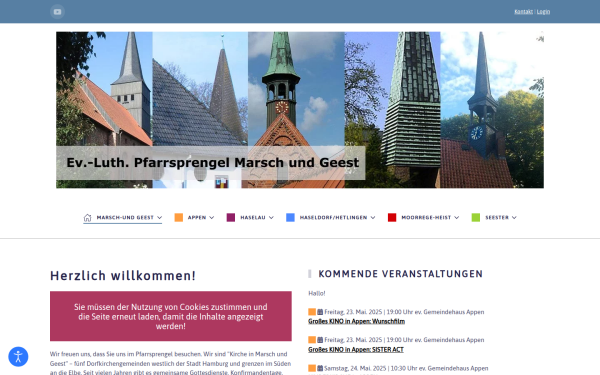Screen dimensions: 600x375
Task: Open the YouTube channel icon
Action: (x=57, y=11)
